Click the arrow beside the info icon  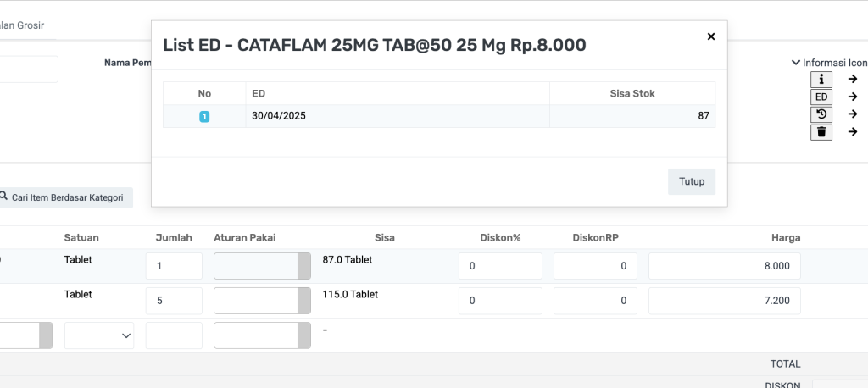click(x=853, y=79)
